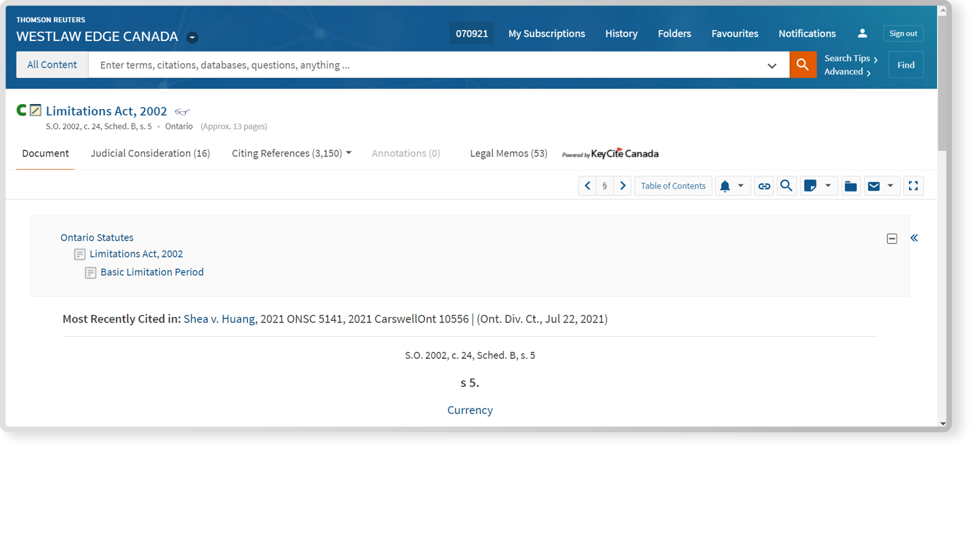The image size is (980, 551).
Task: Click the Currency link
Action: [x=470, y=410]
